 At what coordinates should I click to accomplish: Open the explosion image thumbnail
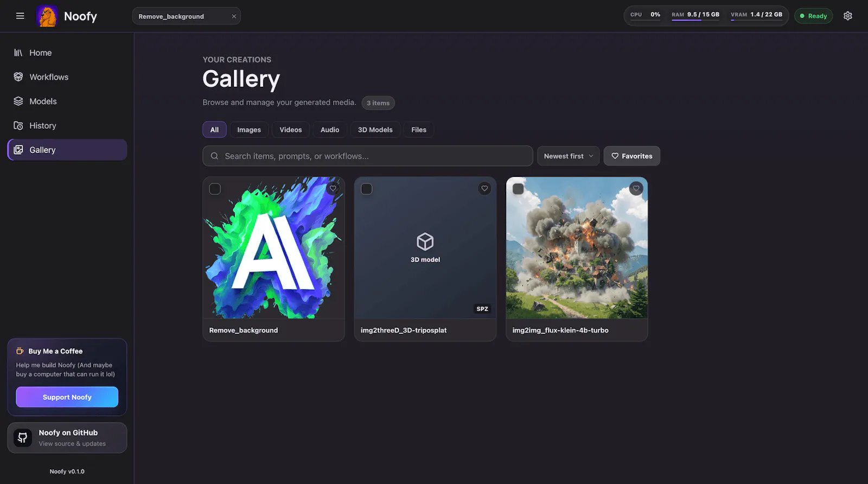[x=577, y=248]
